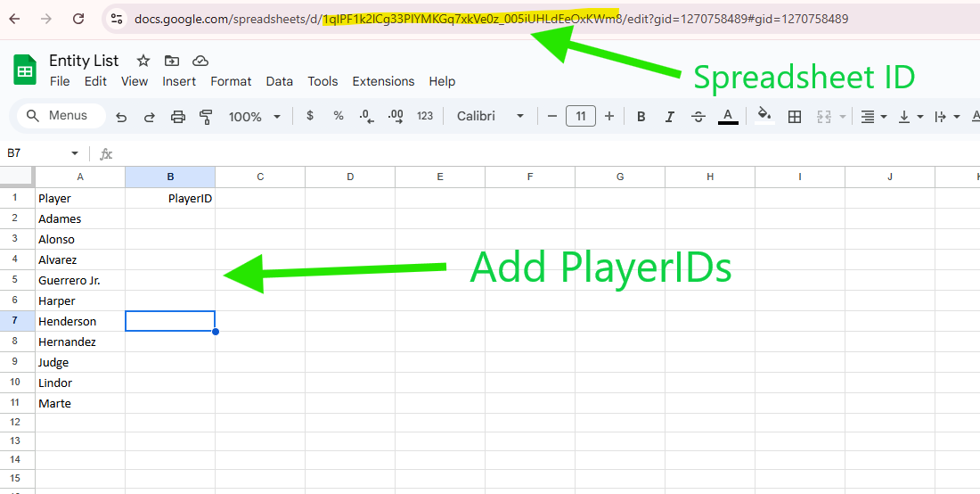Open the Extensions menu

pos(383,81)
